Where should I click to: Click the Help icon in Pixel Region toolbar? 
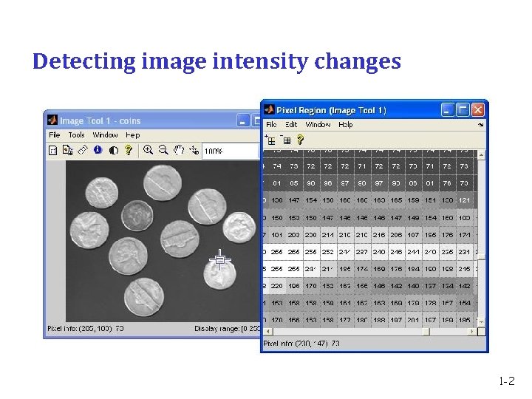[300, 140]
